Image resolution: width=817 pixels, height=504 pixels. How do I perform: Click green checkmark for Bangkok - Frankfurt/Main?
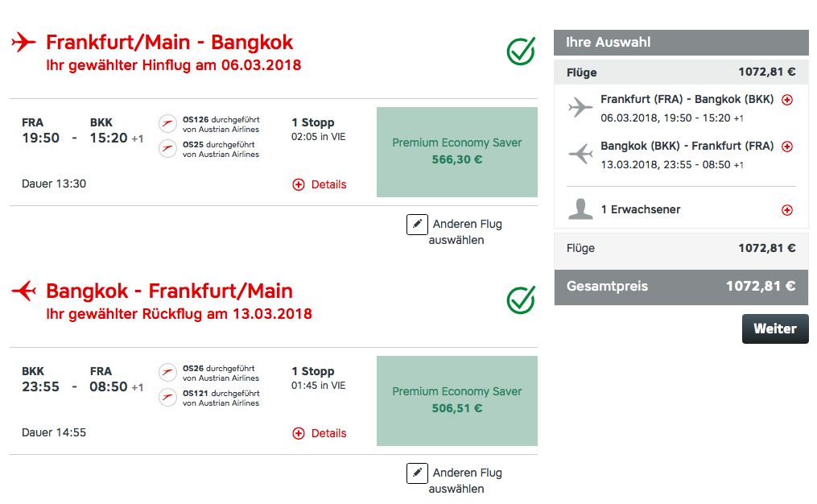(x=521, y=300)
